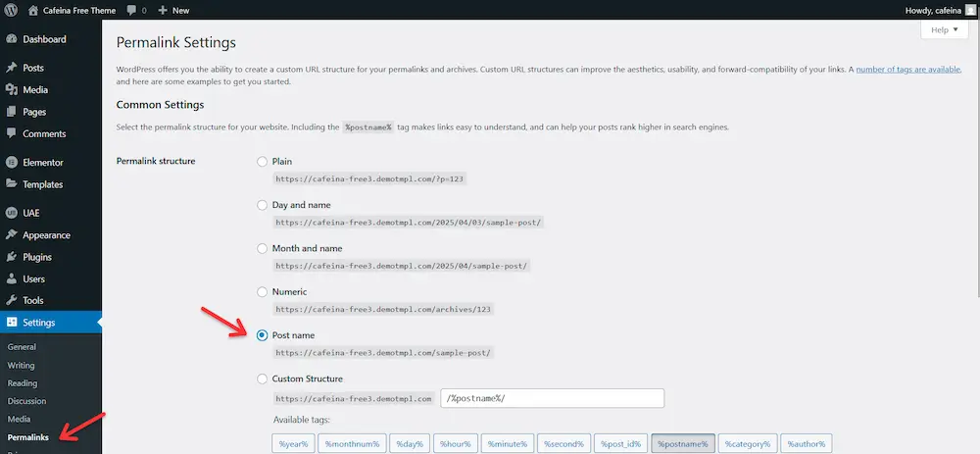Image resolution: width=980 pixels, height=454 pixels.
Task: Click the UAE icon in sidebar
Action: point(11,213)
